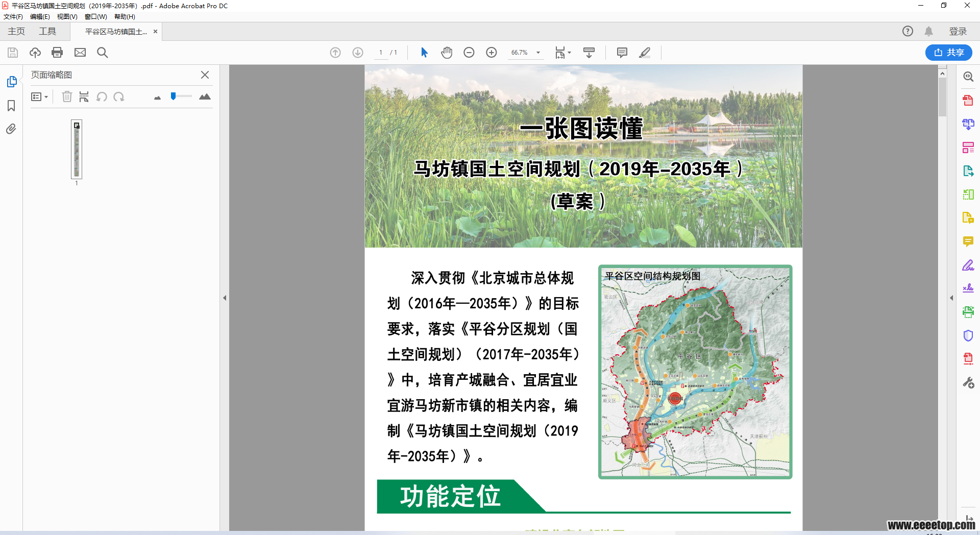The image size is (980, 535).
Task: Click the vertical scrollbar thumb
Action: pos(942,97)
